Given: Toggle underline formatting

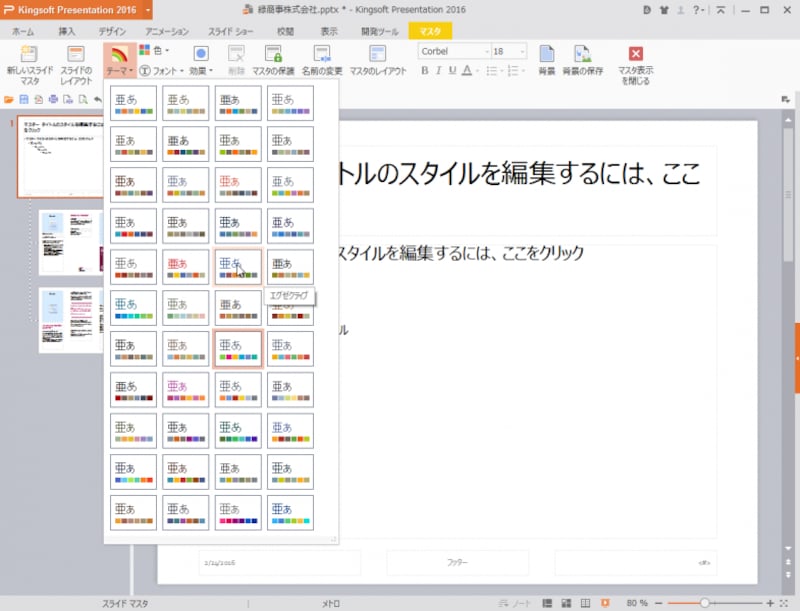Looking at the screenshot, I should click(451, 71).
